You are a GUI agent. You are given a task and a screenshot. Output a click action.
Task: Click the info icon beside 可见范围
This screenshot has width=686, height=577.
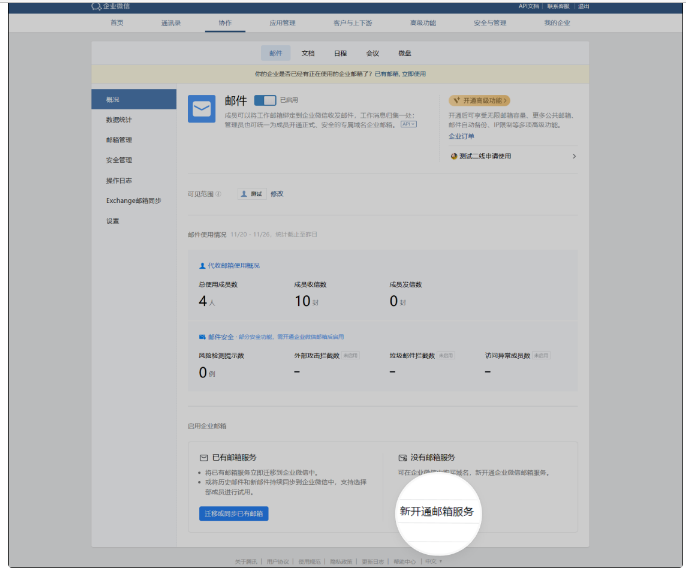pyautogui.click(x=218, y=193)
